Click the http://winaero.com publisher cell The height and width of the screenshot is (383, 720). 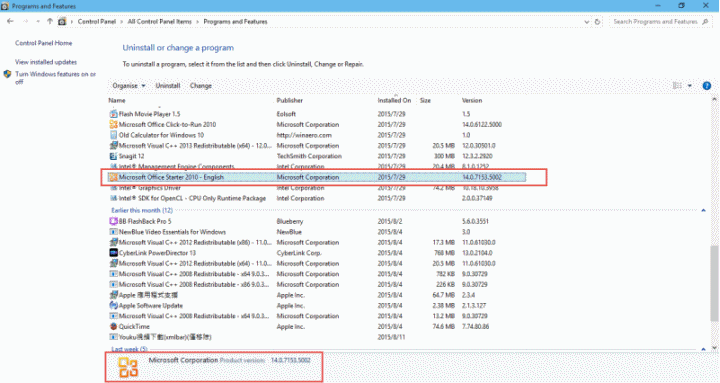pyautogui.click(x=304, y=135)
